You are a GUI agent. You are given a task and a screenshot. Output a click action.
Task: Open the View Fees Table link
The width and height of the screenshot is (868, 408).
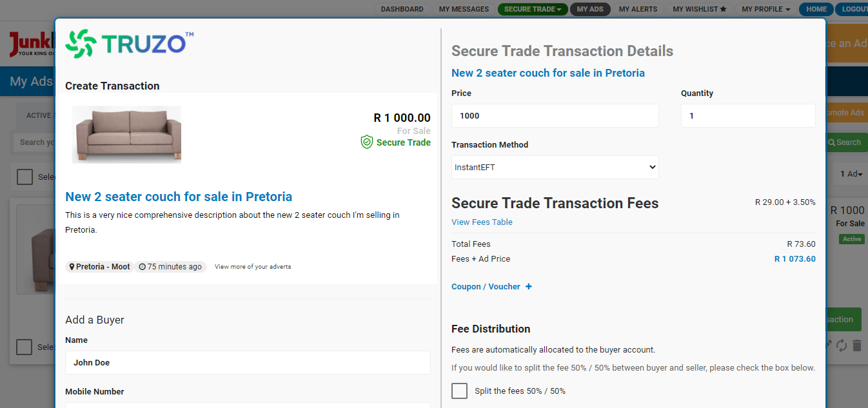(x=481, y=222)
